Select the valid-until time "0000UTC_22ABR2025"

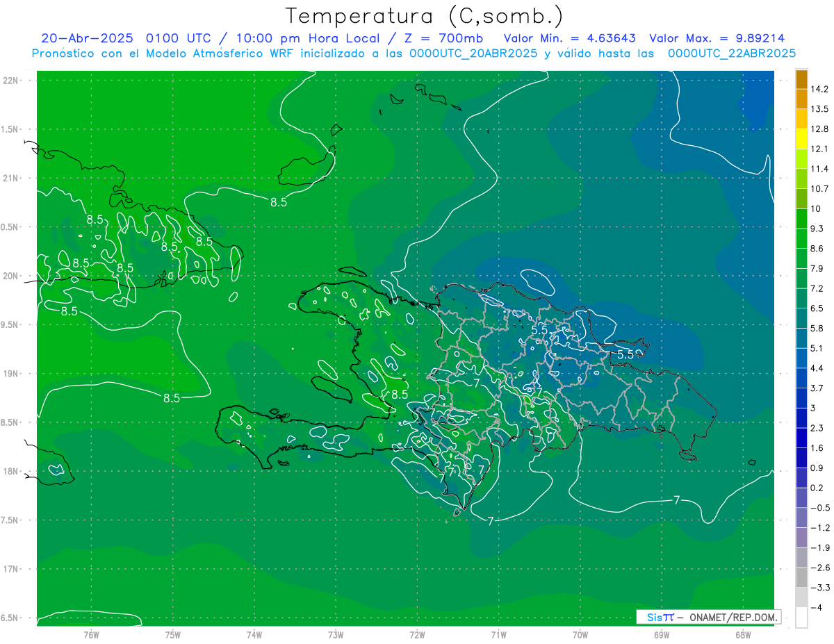[731, 53]
